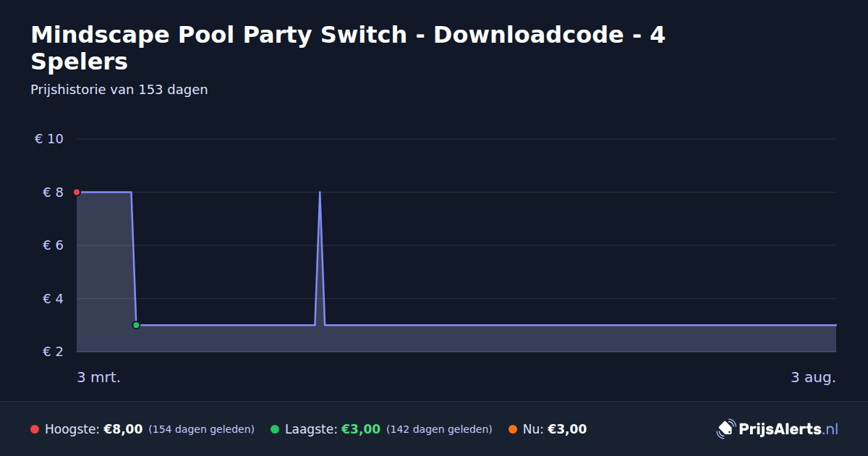Click the 'Laagste: €3,00' value

[333, 429]
